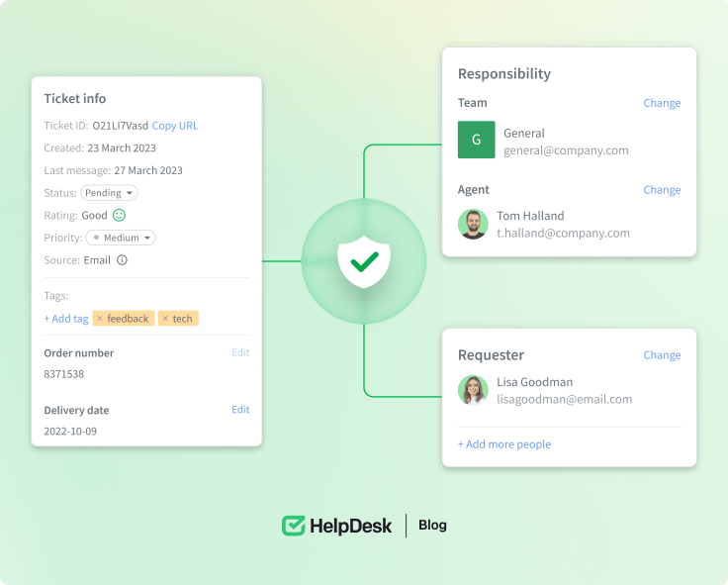Viewport: 728px width, 585px height.
Task: Click the Good rating smiley icon
Action: (120, 215)
